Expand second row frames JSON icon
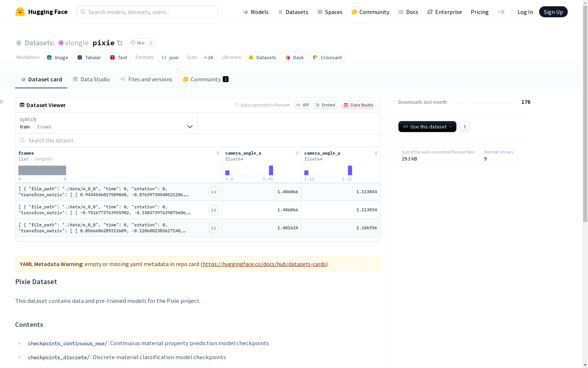Image resolution: width=588 pixels, height=368 pixels. [214, 210]
